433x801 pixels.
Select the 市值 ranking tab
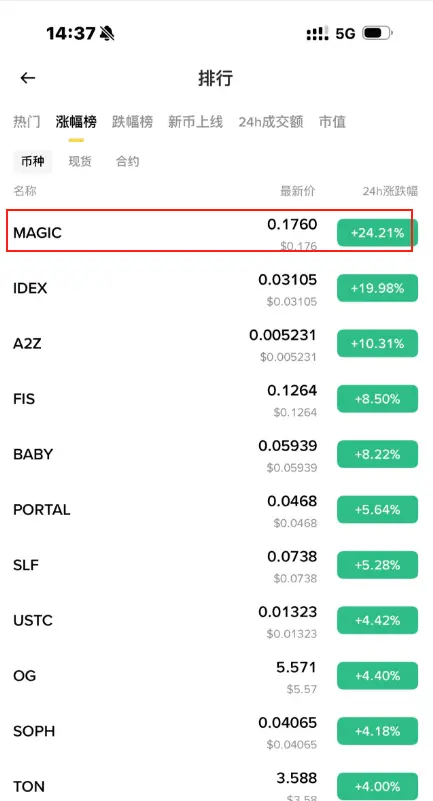(332, 122)
